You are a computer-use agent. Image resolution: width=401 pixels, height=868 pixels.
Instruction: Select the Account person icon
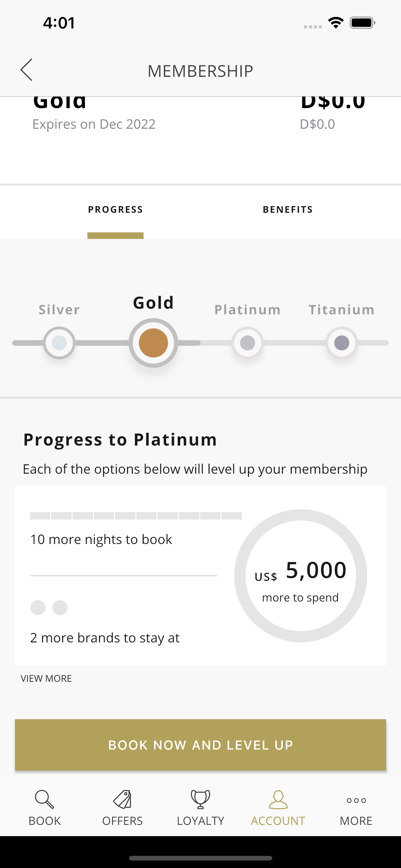pyautogui.click(x=278, y=799)
